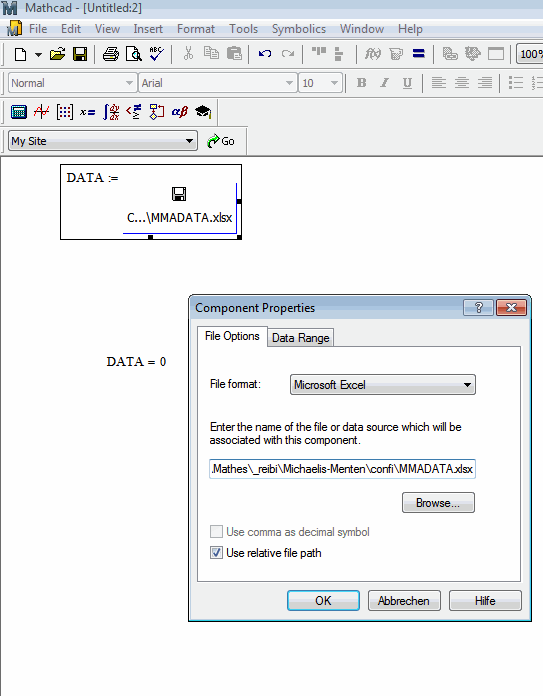Open the Symbolics menu
This screenshot has width=543, height=696.
[299, 29]
